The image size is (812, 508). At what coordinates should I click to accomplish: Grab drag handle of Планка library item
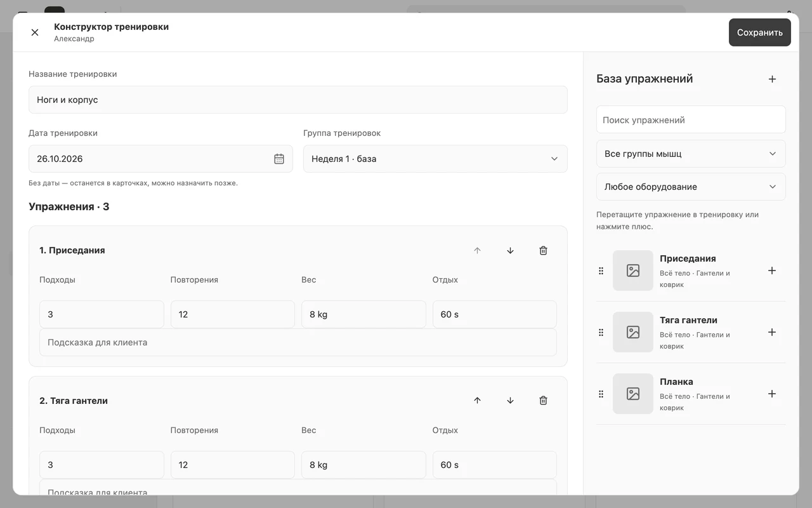pyautogui.click(x=601, y=394)
